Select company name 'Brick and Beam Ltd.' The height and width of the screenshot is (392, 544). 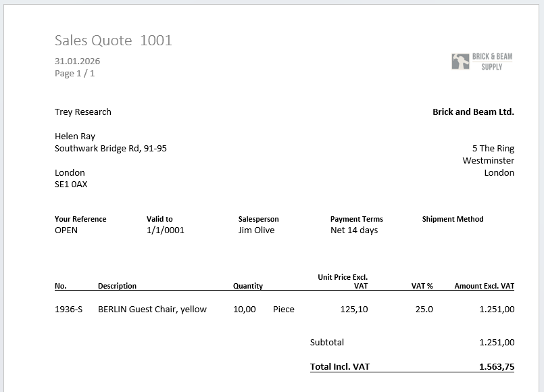(473, 112)
